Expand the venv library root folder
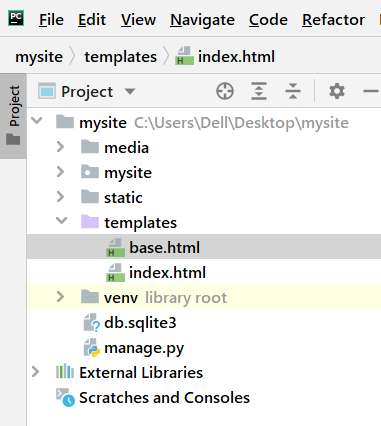The height and width of the screenshot is (426, 381). pyautogui.click(x=60, y=297)
